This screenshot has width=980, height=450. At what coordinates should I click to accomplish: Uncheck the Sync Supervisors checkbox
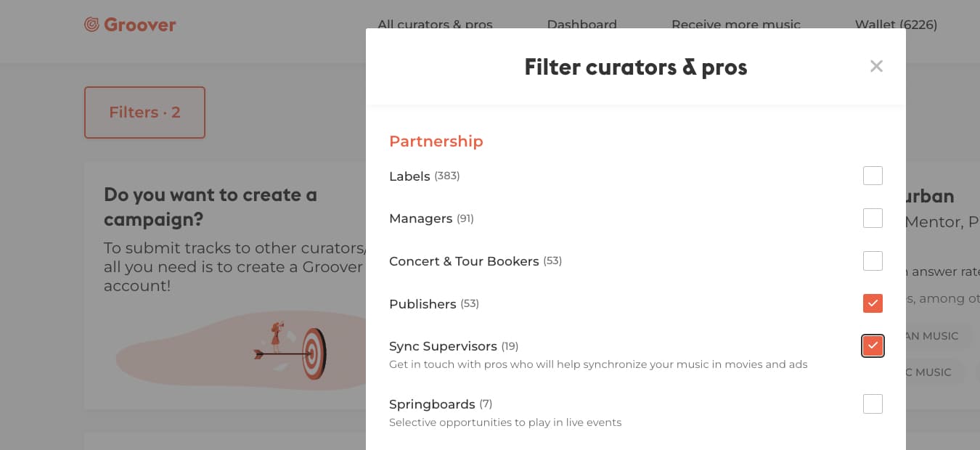[x=873, y=346]
